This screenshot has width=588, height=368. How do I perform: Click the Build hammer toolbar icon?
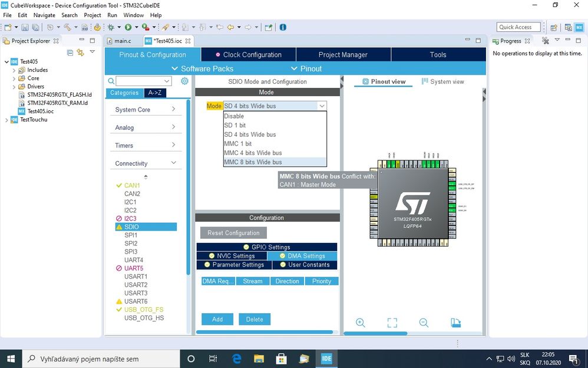click(x=68, y=27)
